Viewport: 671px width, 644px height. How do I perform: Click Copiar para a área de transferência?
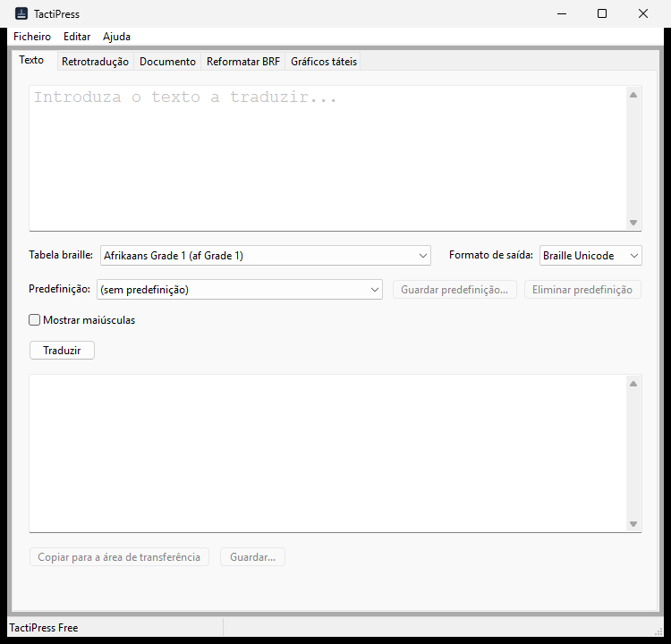coord(119,557)
